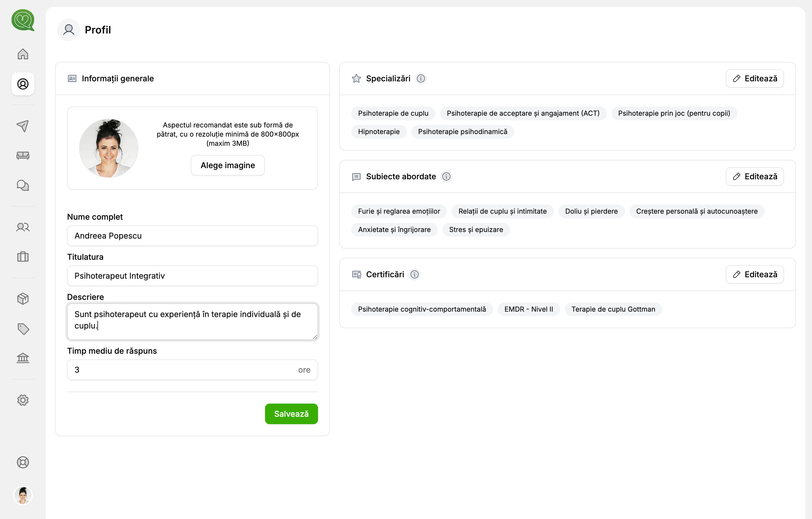Click Alege imagine to upload a photo
This screenshot has width=812, height=519.
[227, 165]
